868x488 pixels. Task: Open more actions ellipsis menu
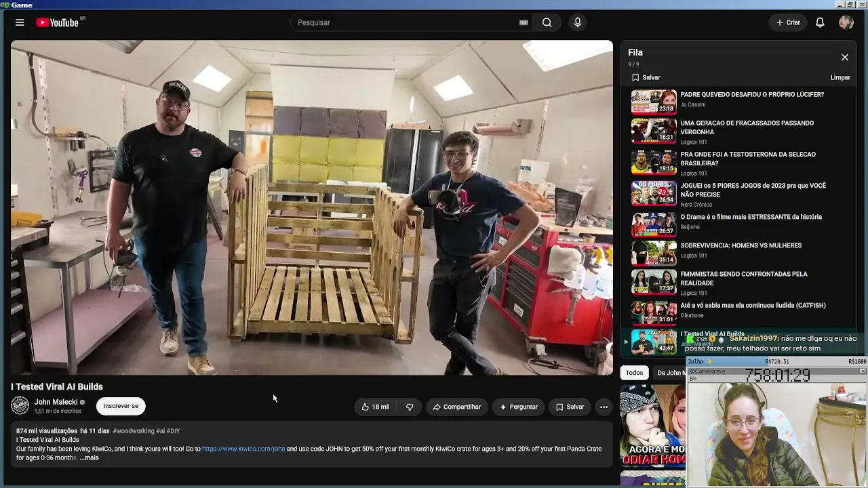[x=604, y=407]
